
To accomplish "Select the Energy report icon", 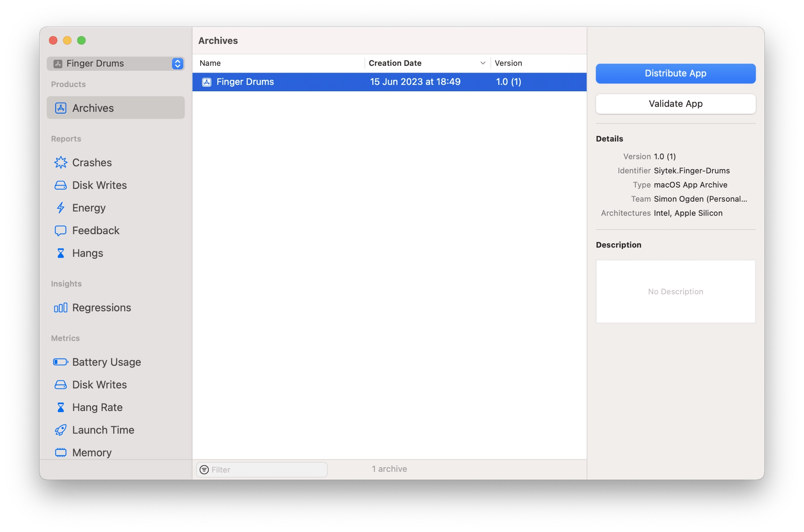I will click(x=61, y=208).
